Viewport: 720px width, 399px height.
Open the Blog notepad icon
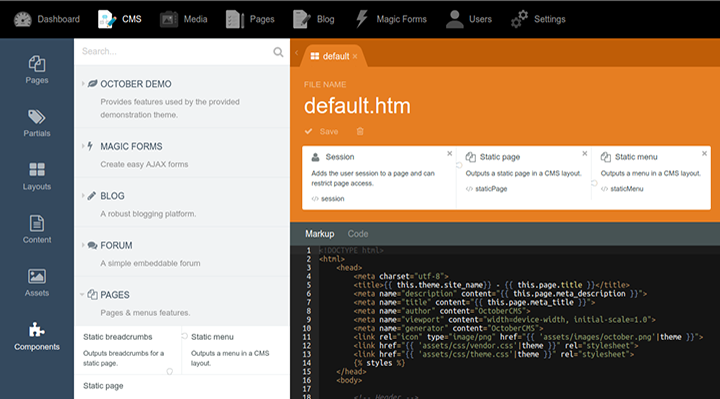click(302, 19)
